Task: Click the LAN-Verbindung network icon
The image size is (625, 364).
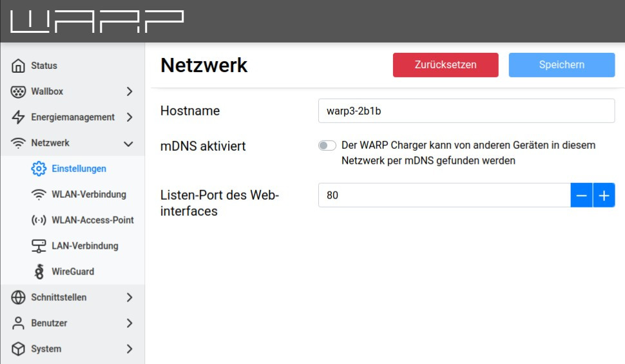Action: (x=39, y=246)
